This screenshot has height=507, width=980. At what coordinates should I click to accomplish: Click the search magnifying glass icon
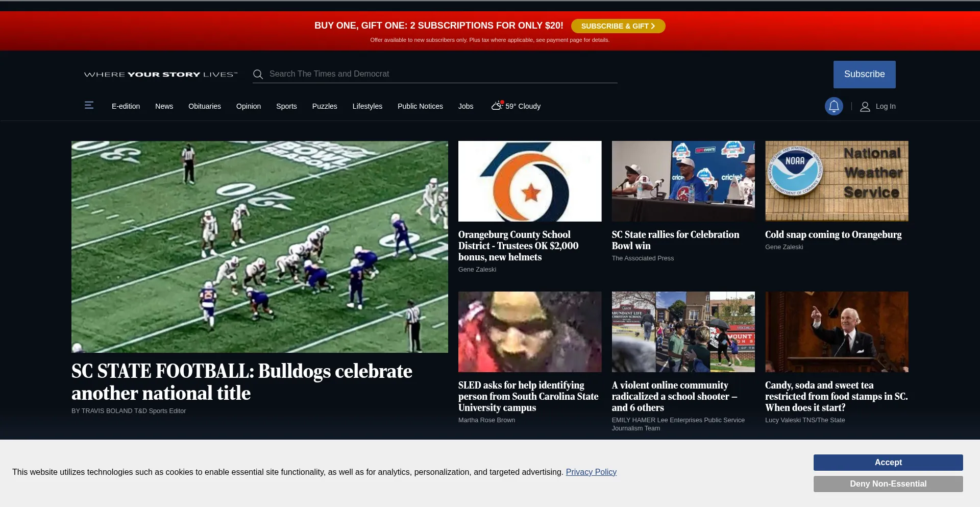(x=258, y=75)
